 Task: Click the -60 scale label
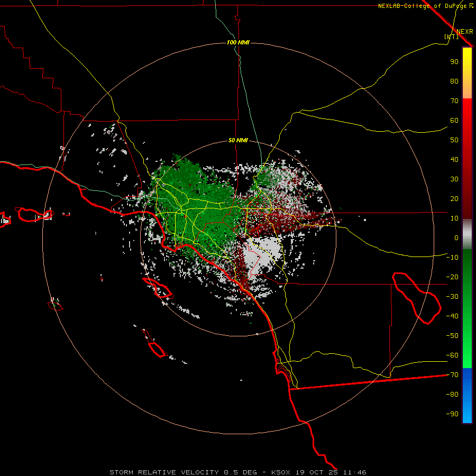click(x=452, y=355)
